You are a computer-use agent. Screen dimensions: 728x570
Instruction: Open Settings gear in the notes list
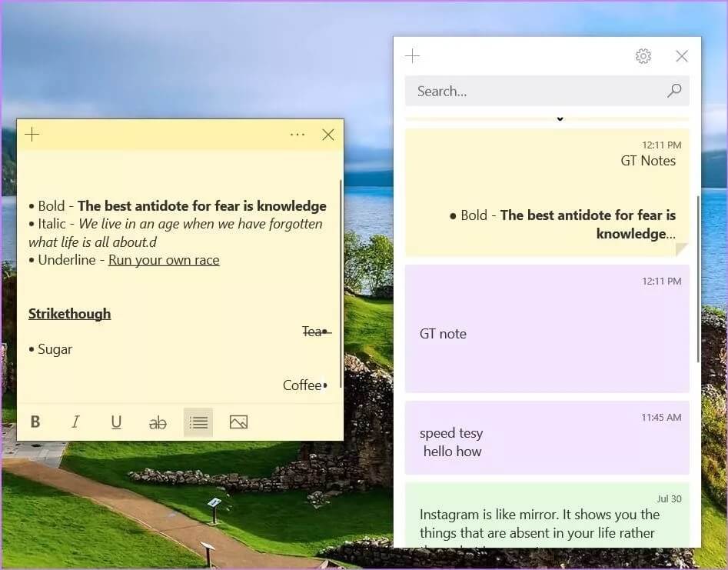643,56
